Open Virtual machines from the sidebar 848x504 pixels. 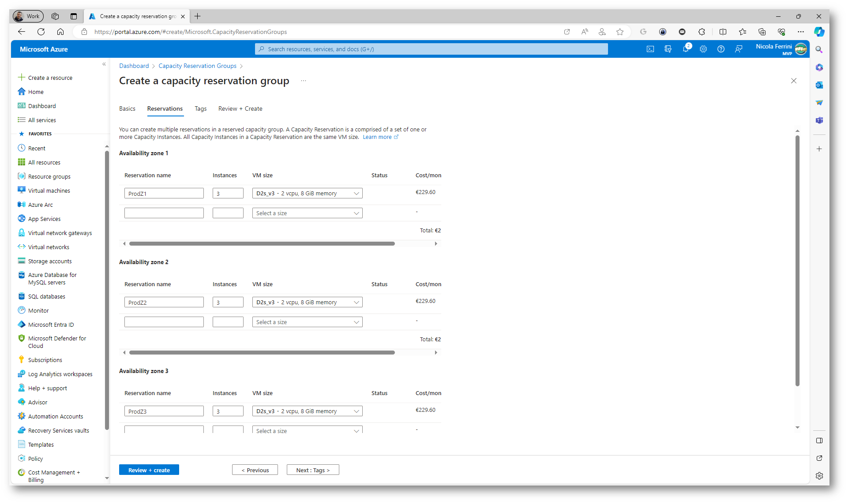[x=49, y=190]
